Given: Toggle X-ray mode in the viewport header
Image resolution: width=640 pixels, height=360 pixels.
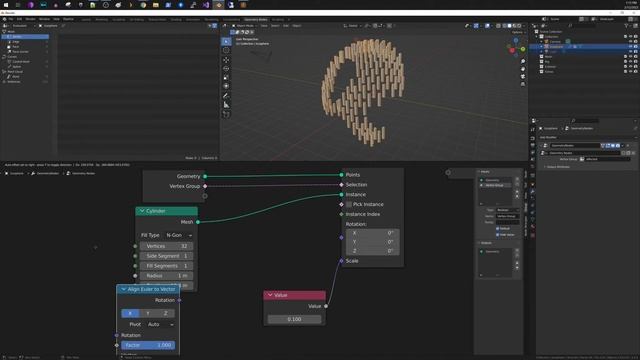Looking at the screenshot, I should [x=498, y=26].
